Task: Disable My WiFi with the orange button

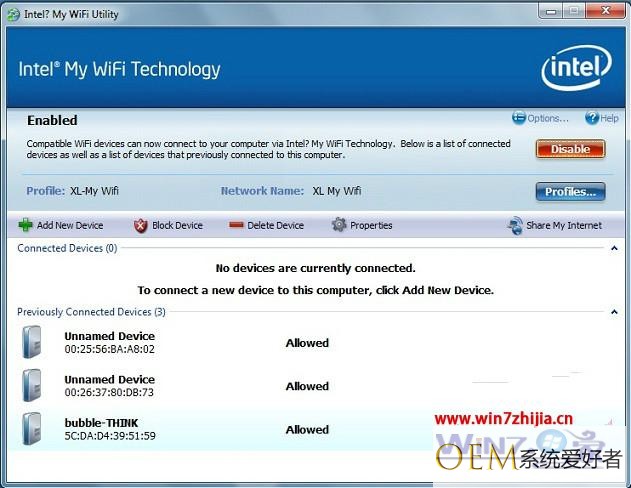Action: pos(570,149)
